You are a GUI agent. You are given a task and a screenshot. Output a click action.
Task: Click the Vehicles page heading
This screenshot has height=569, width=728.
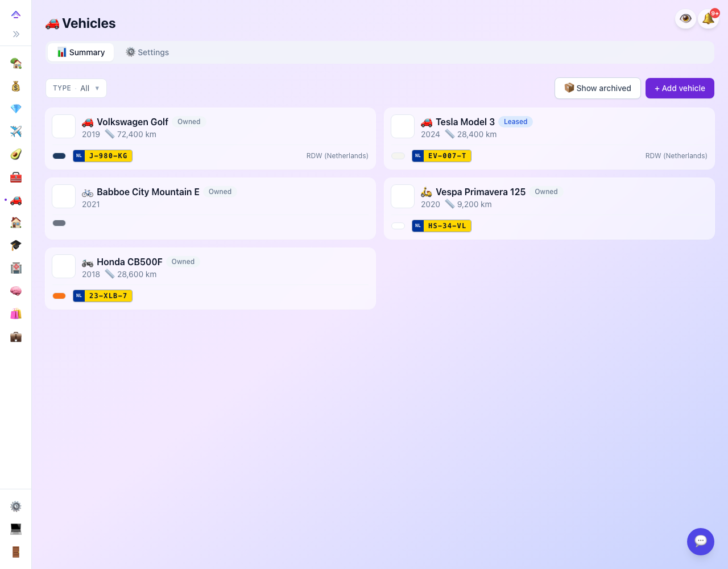(89, 23)
